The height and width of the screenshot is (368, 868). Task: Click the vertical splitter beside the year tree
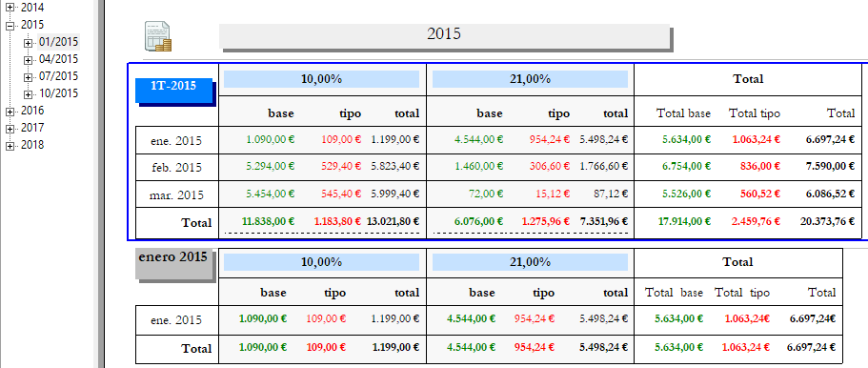tap(101, 184)
